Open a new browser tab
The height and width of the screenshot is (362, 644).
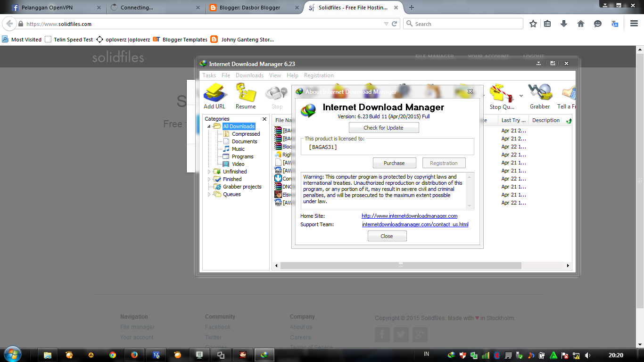412,8
